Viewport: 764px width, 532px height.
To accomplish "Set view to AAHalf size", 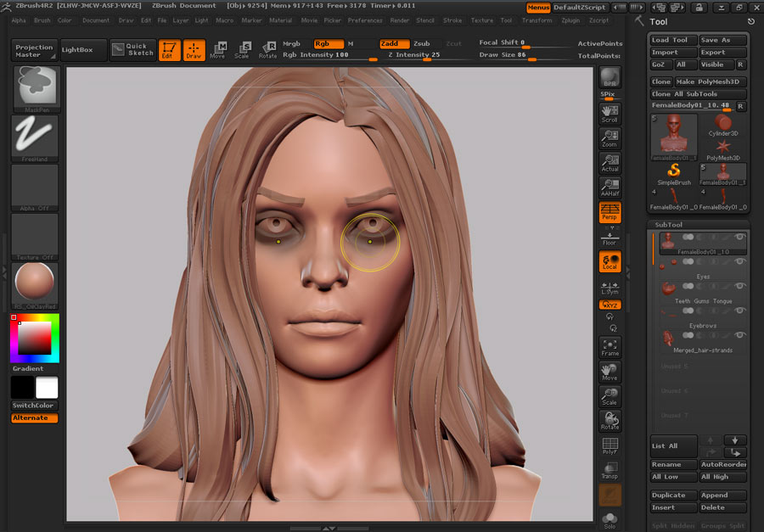I will point(610,188).
